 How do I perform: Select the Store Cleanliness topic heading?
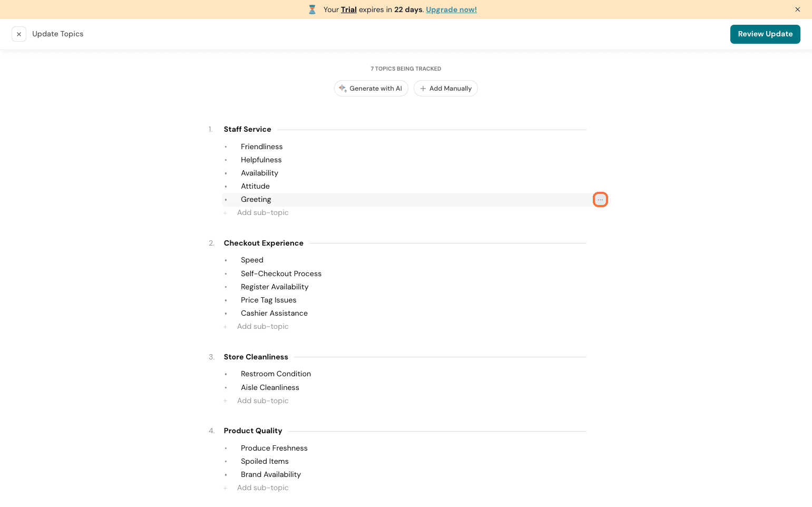(x=256, y=357)
